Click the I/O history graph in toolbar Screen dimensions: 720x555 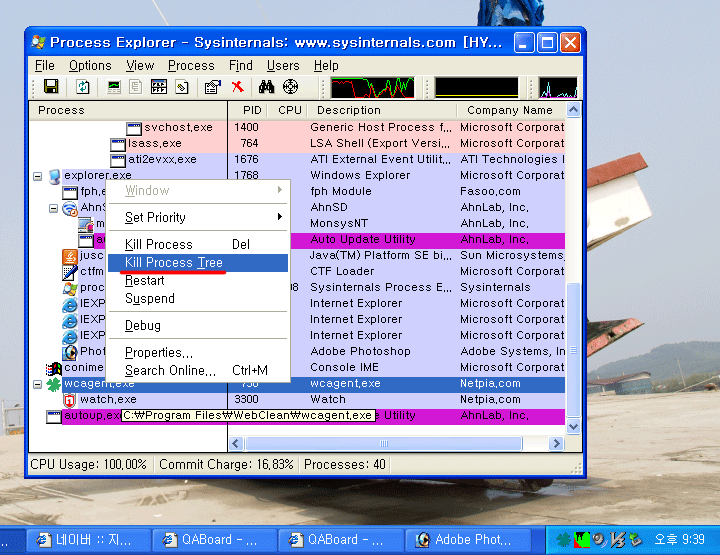[x=558, y=87]
